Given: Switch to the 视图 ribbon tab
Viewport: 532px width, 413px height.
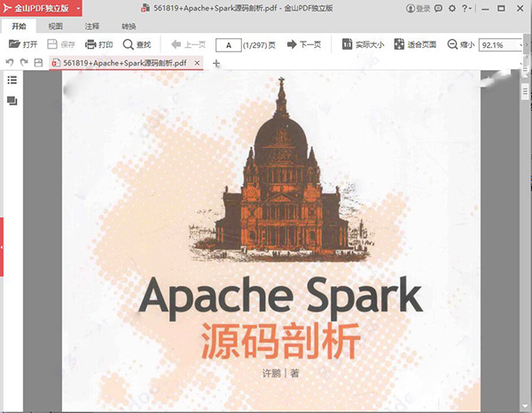Looking at the screenshot, I should [x=55, y=26].
